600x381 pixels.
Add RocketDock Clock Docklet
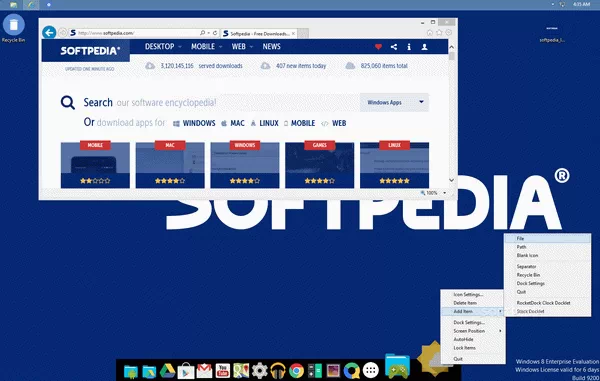pyautogui.click(x=548, y=303)
